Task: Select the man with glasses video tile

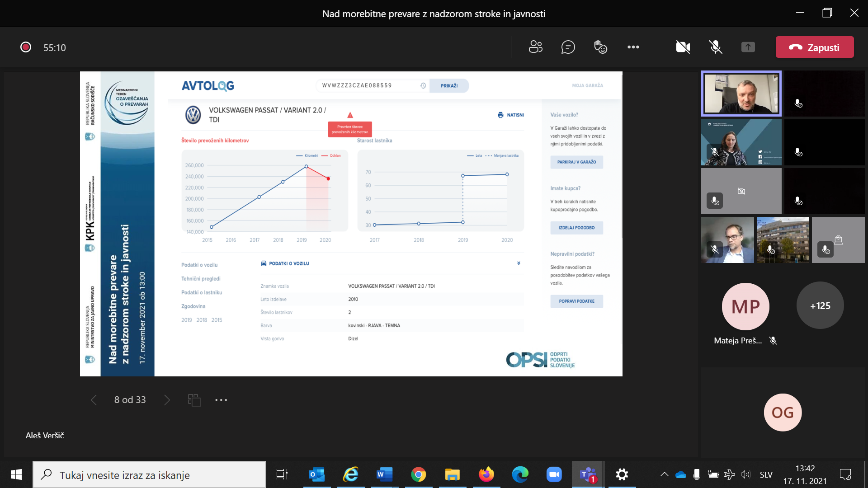Action: [727, 240]
